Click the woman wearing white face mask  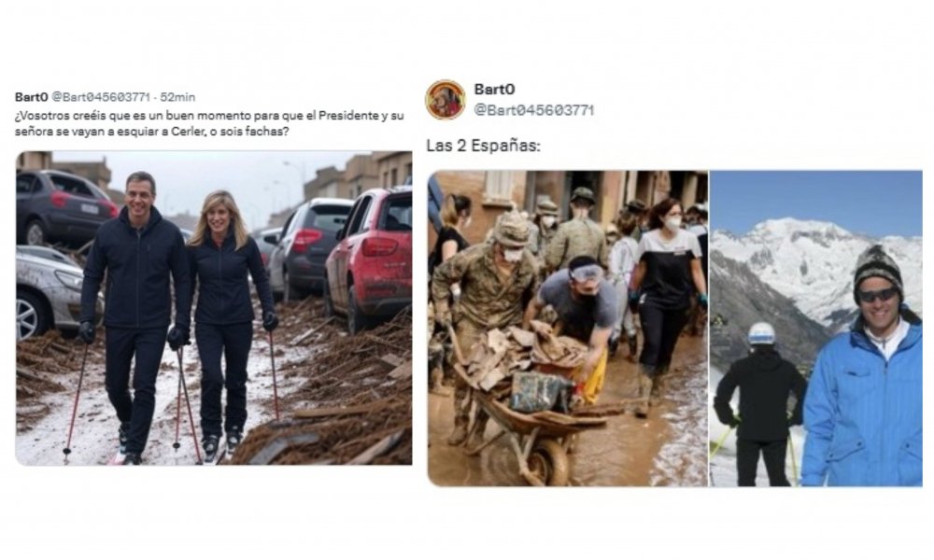667,280
